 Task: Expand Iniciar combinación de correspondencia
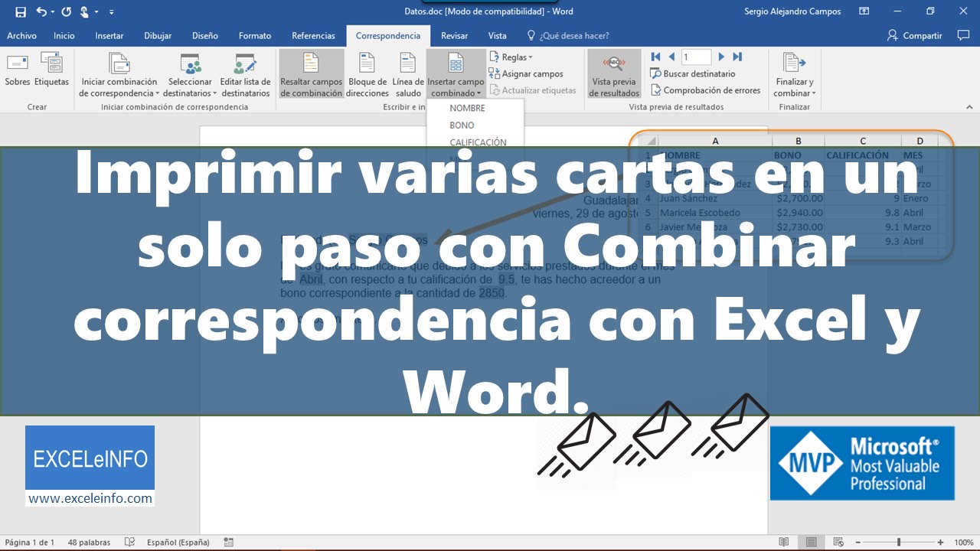point(119,75)
